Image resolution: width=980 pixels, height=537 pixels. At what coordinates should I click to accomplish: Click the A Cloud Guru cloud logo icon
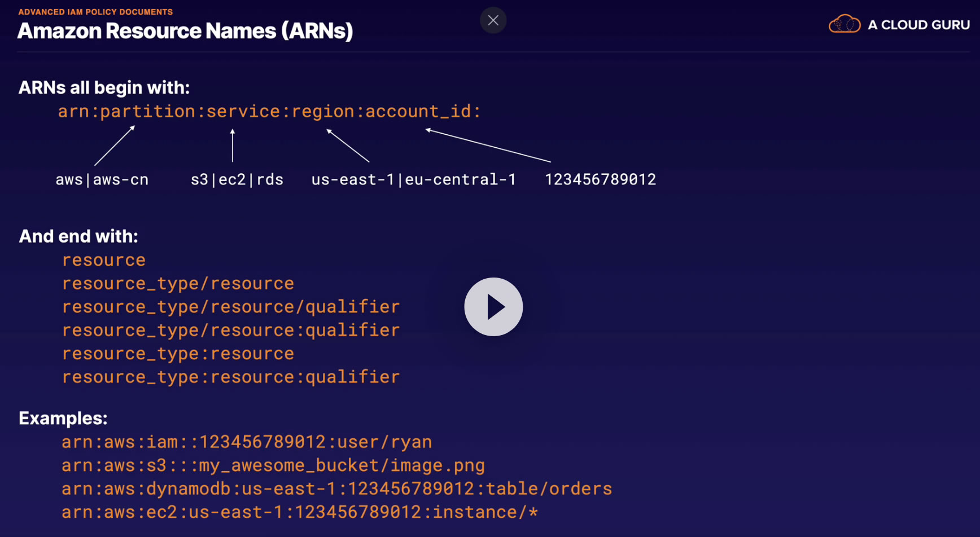844,24
